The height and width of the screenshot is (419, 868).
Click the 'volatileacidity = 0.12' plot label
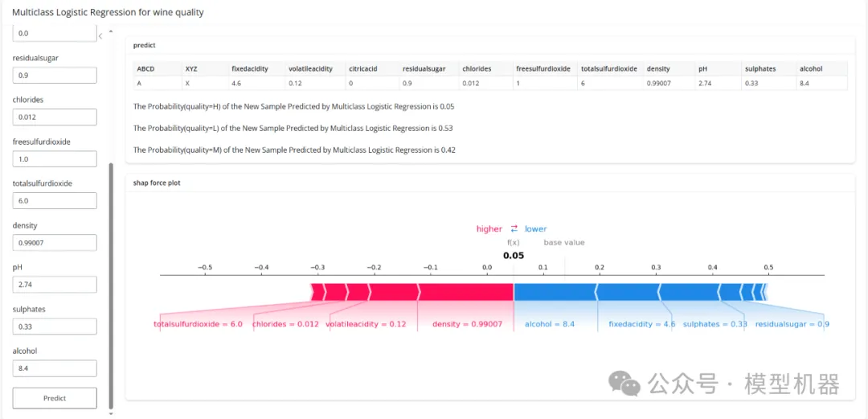pyautogui.click(x=366, y=324)
